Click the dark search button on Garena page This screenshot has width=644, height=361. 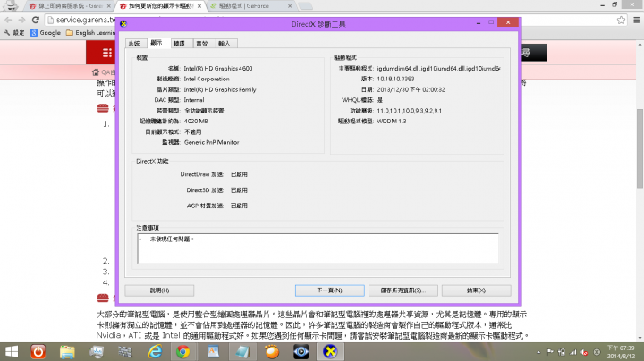click(533, 53)
